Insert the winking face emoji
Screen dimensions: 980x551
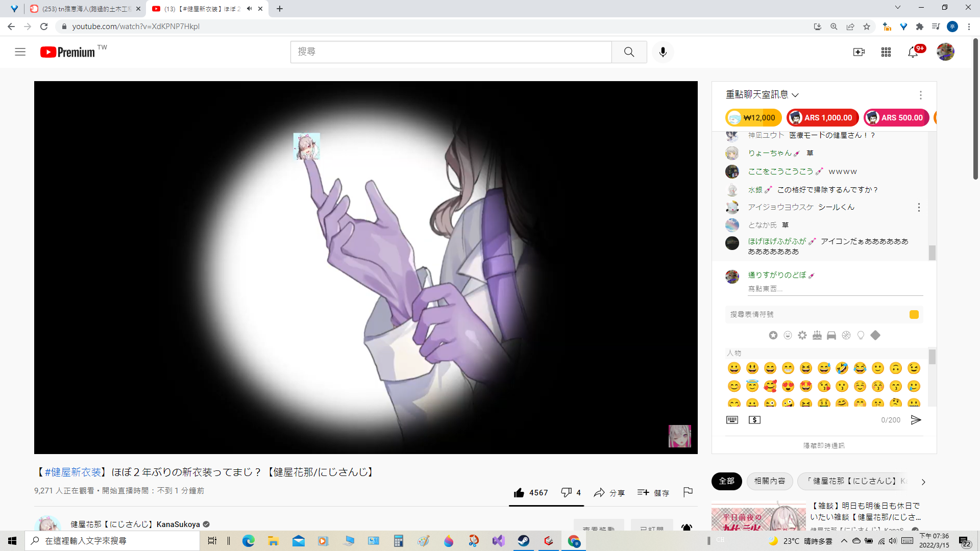[914, 368]
